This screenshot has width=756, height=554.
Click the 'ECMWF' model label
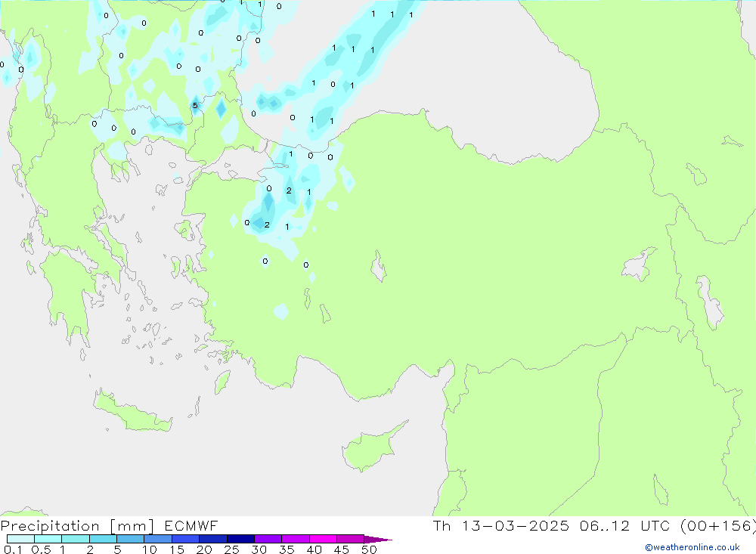pos(191,526)
